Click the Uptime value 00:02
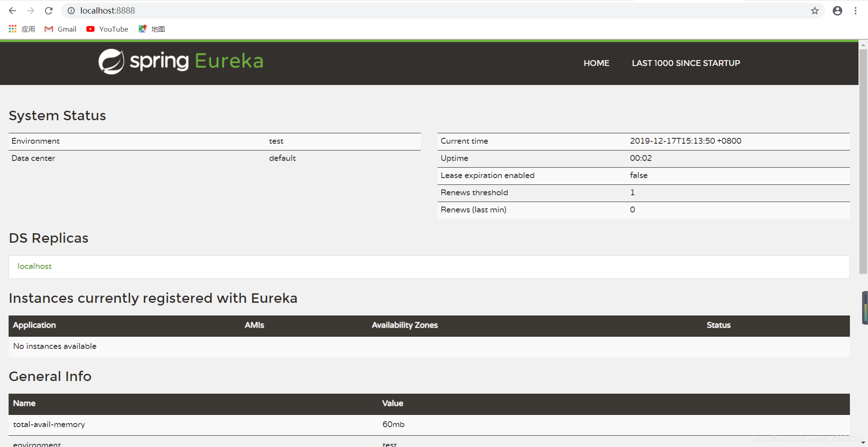 point(641,158)
